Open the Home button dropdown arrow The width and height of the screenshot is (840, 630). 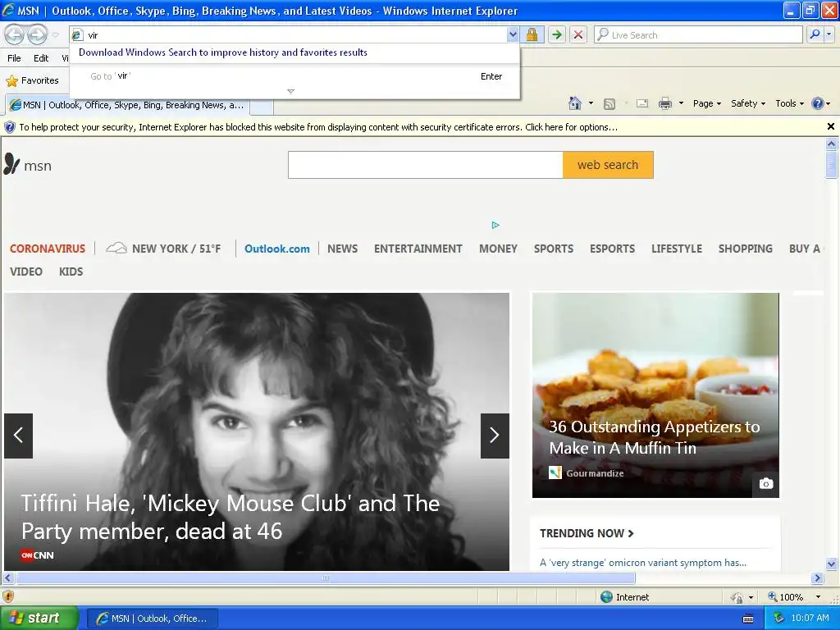coord(591,103)
